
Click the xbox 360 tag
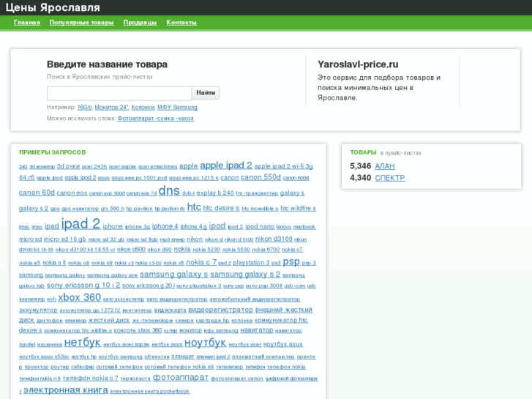click(79, 297)
